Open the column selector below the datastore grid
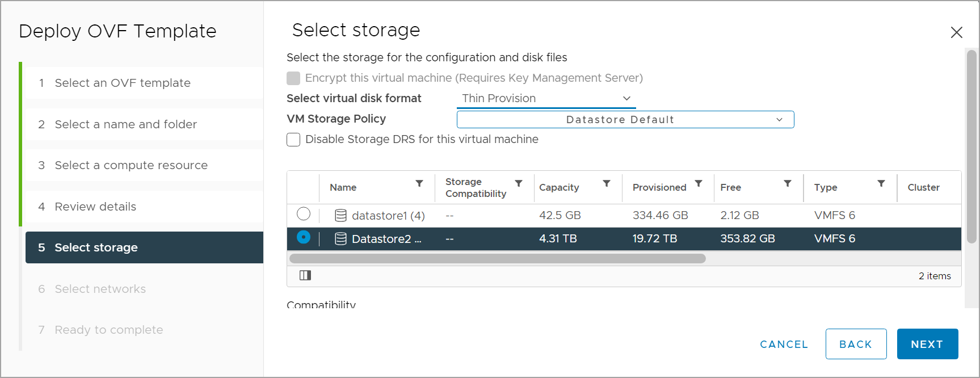980x378 pixels. [305, 275]
